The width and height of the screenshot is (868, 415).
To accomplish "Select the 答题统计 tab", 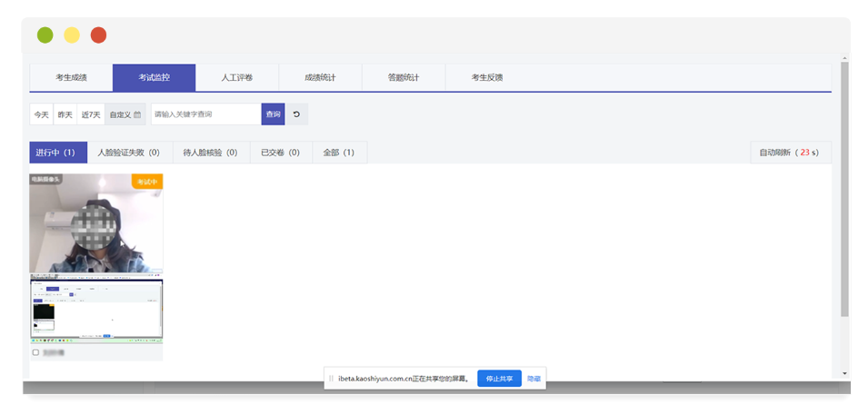I will click(404, 78).
